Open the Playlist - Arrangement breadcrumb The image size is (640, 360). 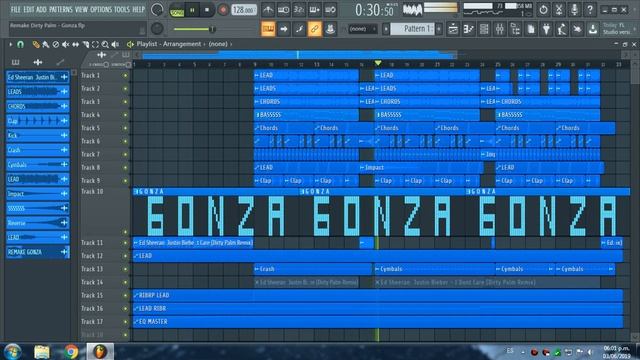tap(169, 44)
